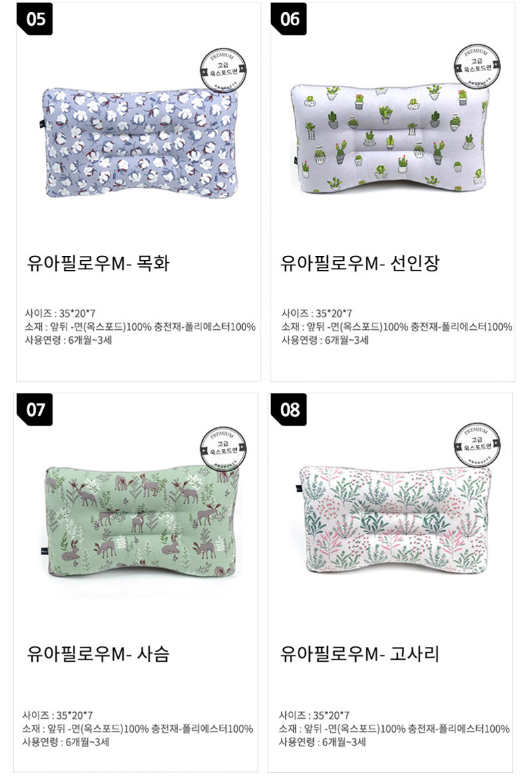Open the cotton-flower pattern pillow image
The width and height of the screenshot is (532, 780).
click(x=140, y=143)
